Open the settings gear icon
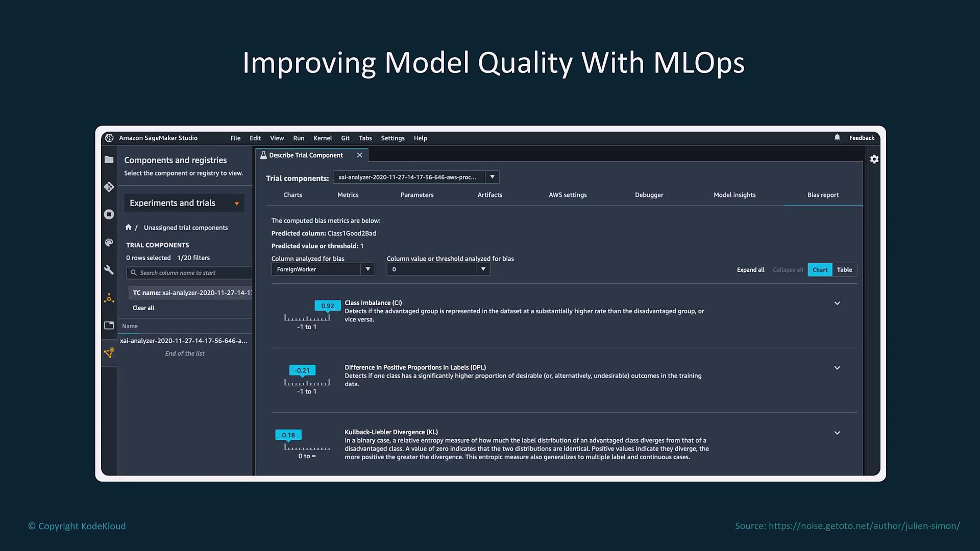Viewport: 980px width, 551px height. coord(874,159)
